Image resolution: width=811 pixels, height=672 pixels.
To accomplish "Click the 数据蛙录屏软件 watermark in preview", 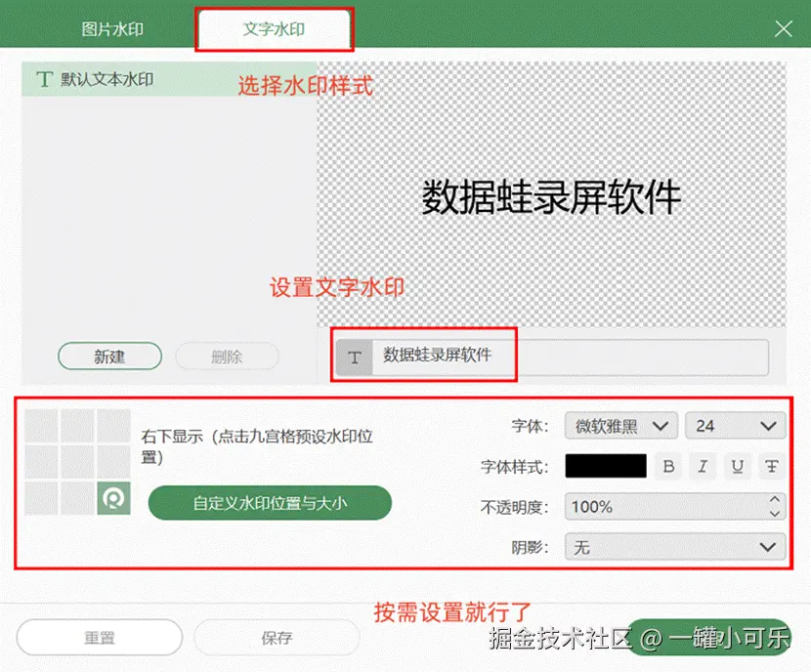I will (x=551, y=197).
